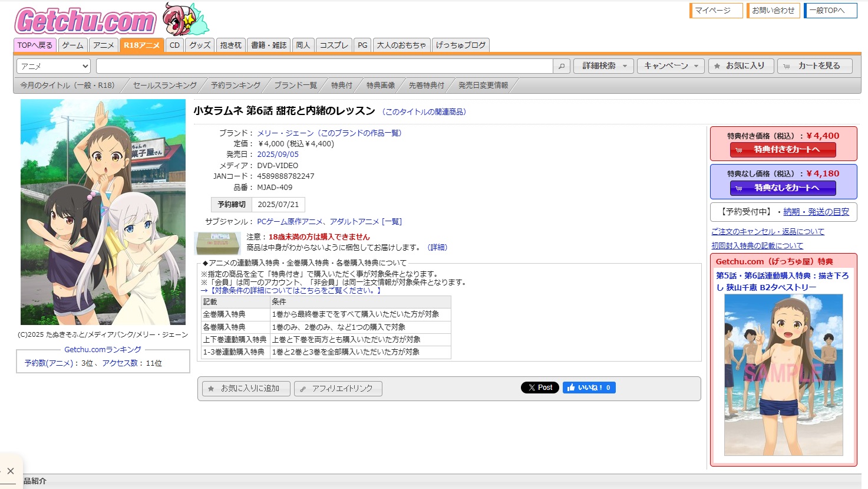This screenshot has height=489, width=868.
Task: Click inside the search input field
Action: coord(324,66)
